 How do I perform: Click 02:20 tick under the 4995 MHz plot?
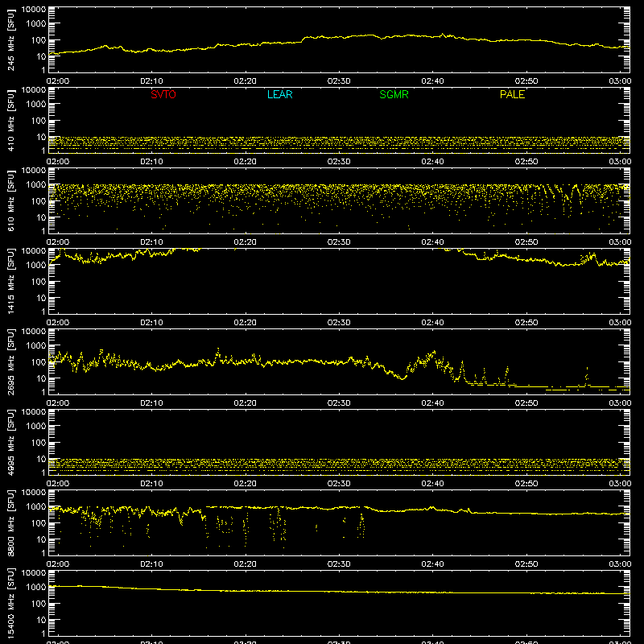(x=246, y=484)
